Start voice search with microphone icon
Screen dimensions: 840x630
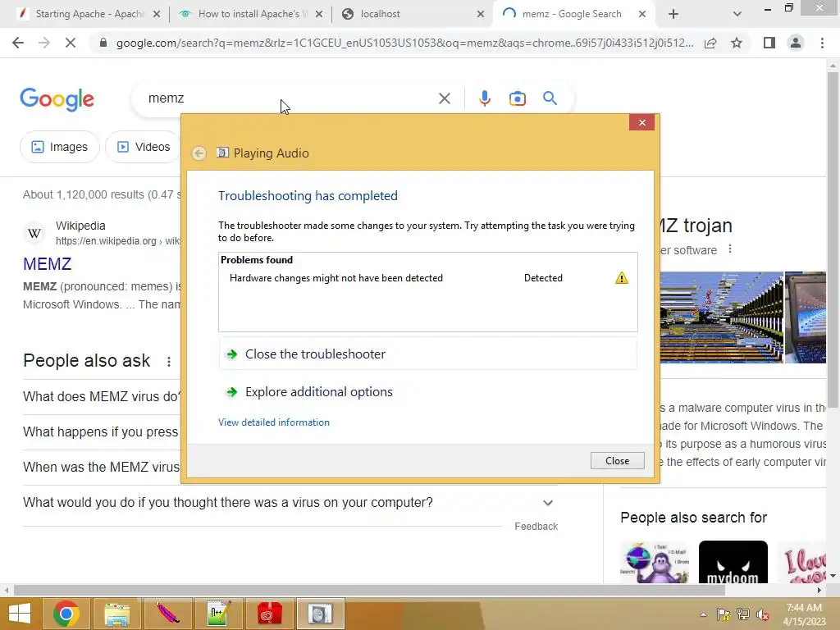tap(484, 98)
